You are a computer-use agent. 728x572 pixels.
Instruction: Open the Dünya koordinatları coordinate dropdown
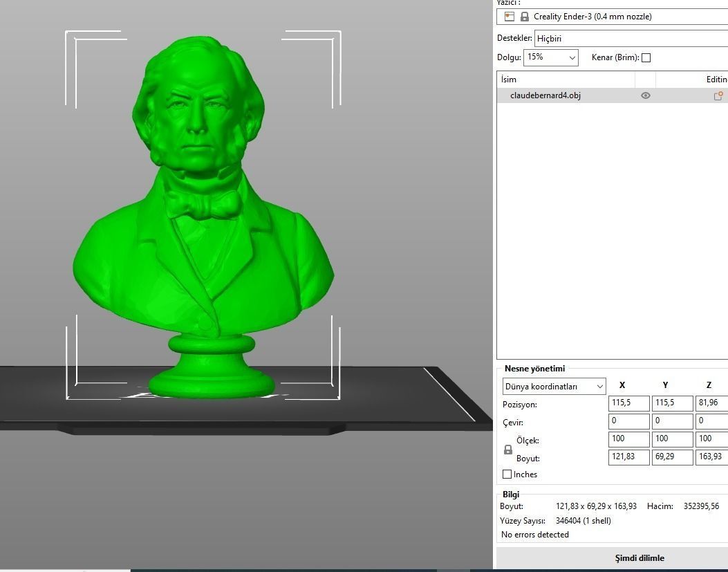pos(554,386)
